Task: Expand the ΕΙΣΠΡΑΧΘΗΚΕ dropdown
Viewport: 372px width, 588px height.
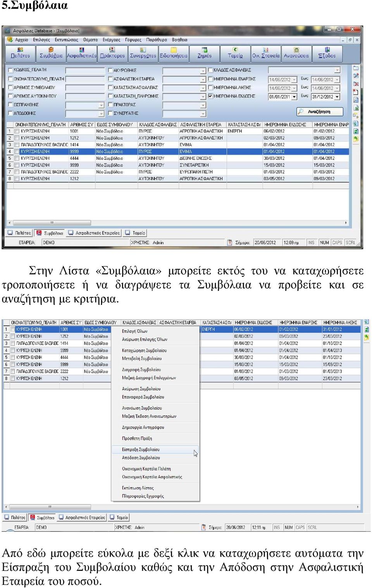Action: point(101,105)
